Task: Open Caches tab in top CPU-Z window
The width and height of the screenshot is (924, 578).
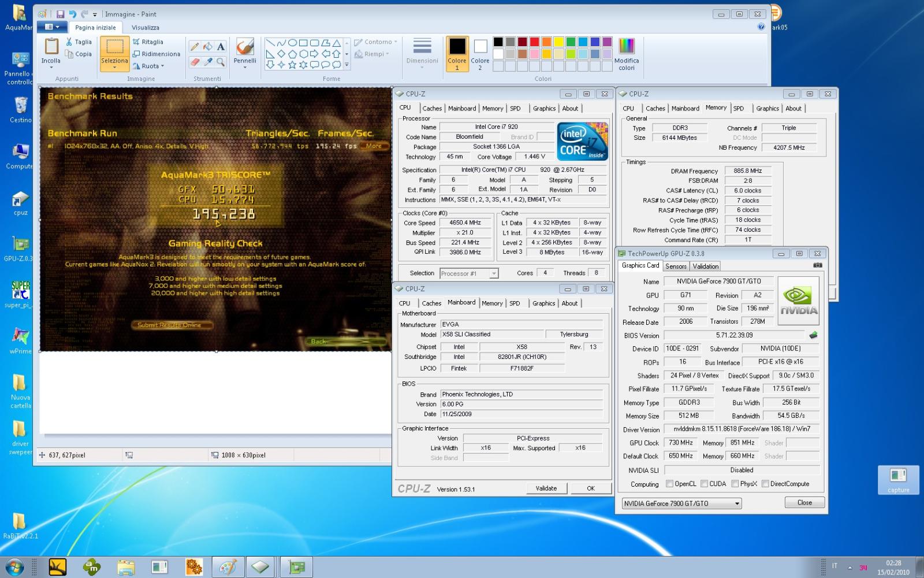Action: click(431, 108)
